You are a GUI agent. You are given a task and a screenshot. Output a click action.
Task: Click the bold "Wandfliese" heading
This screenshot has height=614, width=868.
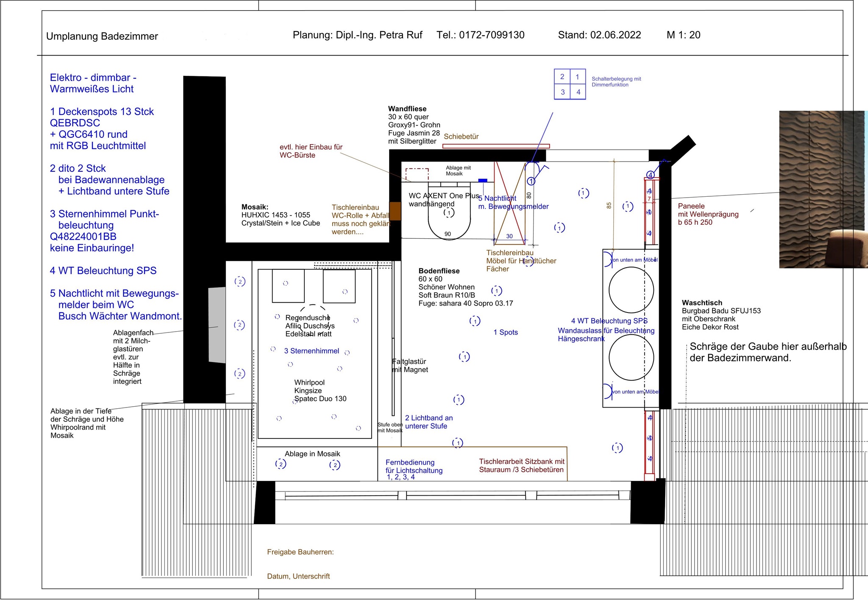click(407, 109)
